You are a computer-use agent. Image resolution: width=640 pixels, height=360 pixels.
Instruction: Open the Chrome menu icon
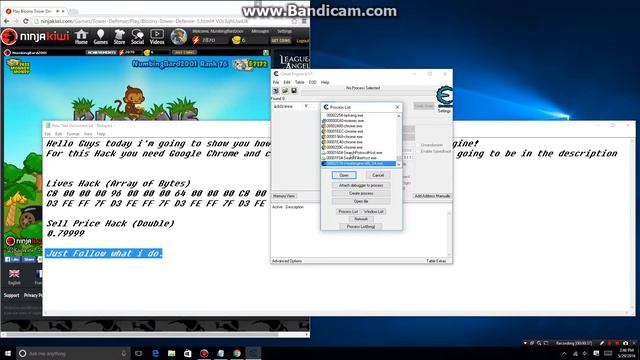pos(304,21)
